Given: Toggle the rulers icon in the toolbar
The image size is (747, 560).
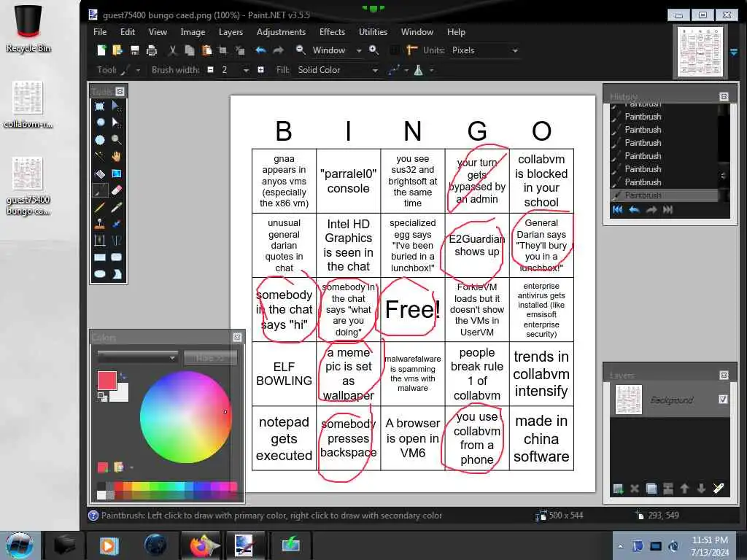Looking at the screenshot, I should [411, 50].
